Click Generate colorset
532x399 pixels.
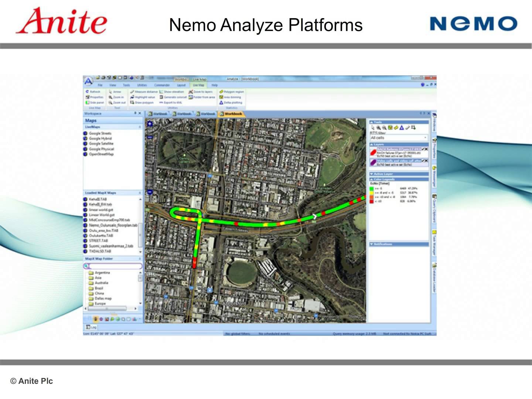pyautogui.click(x=173, y=97)
